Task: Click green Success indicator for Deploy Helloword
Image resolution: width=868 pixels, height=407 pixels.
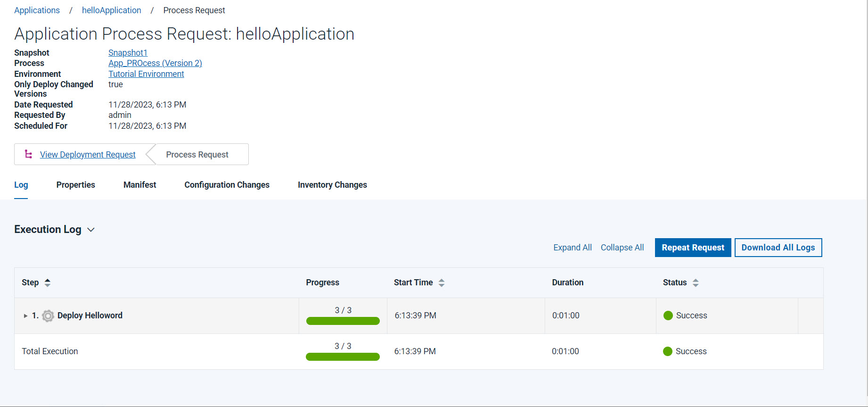Action: [x=668, y=316]
